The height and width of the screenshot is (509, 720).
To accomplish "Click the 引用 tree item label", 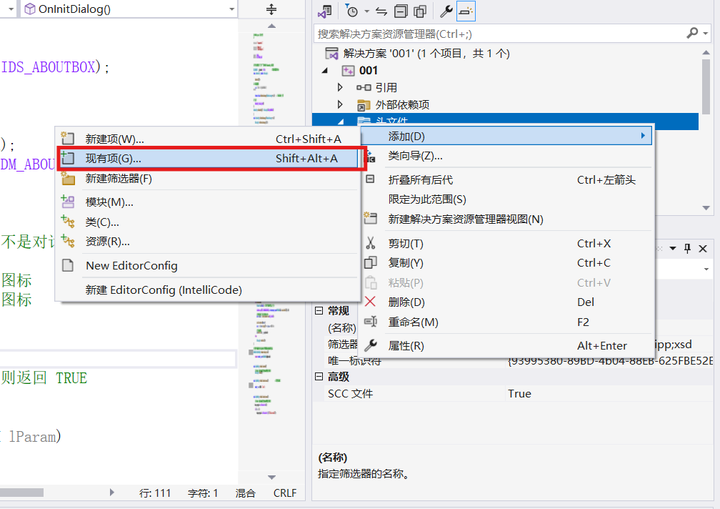I will (386, 87).
